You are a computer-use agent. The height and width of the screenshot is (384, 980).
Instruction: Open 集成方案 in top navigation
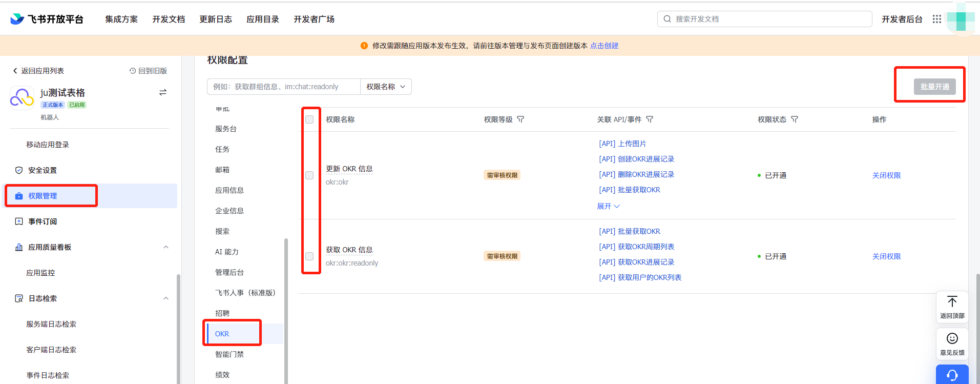click(x=121, y=19)
